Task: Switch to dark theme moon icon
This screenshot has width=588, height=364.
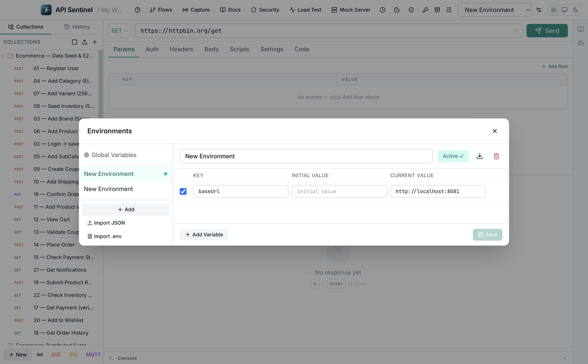Action: tap(575, 10)
